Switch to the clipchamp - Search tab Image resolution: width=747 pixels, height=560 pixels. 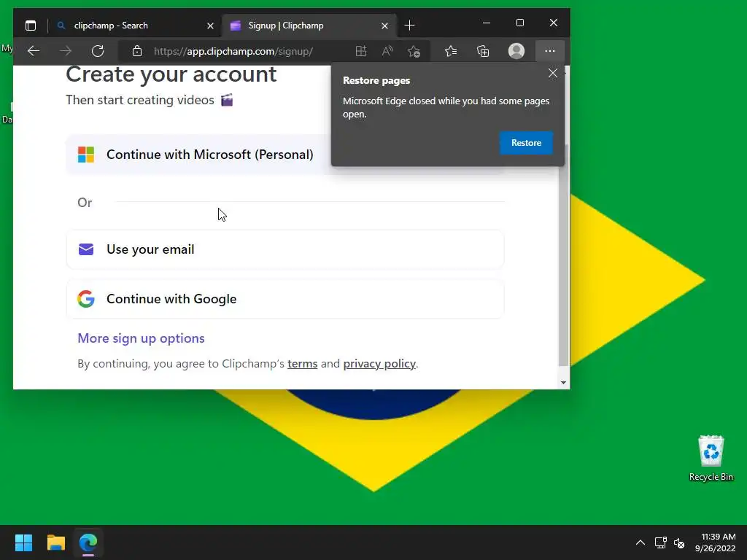[136, 26]
